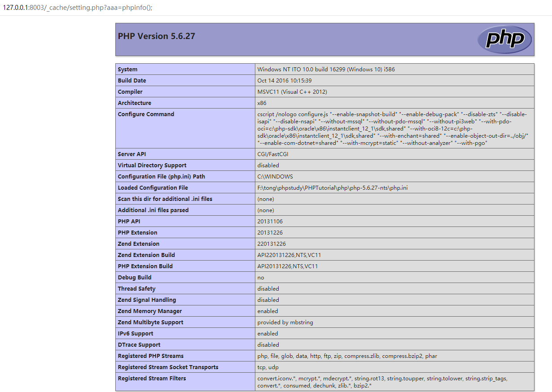552x392 pixels.
Task: Click the 'tcp, udp' transports value
Action: click(x=268, y=367)
